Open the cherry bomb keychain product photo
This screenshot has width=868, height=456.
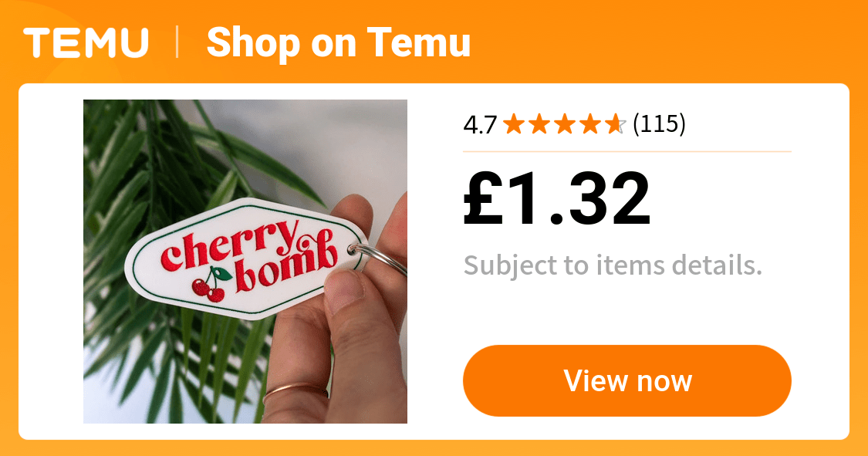[x=245, y=262]
